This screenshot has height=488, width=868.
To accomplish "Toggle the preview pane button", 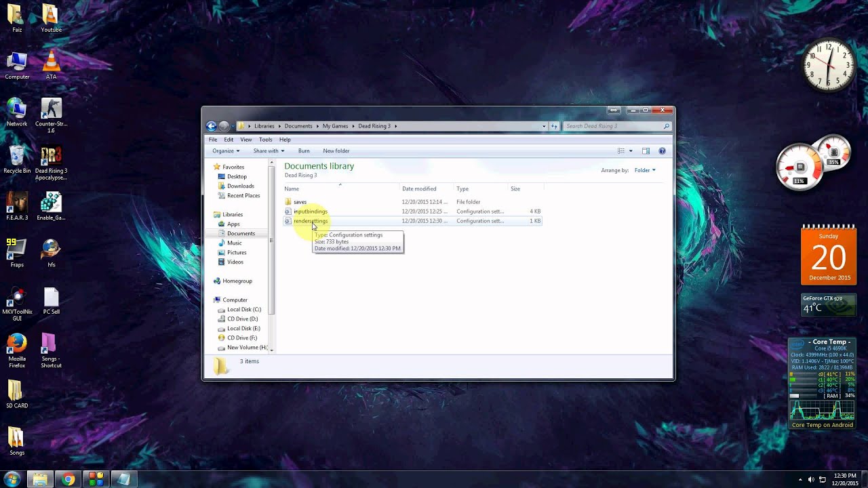I will [x=646, y=151].
